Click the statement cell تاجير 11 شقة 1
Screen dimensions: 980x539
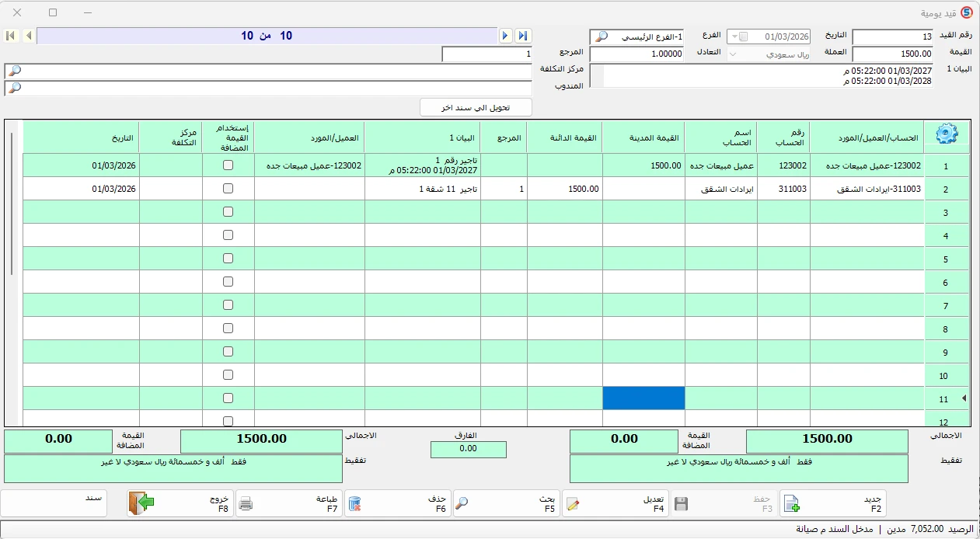[423, 189]
